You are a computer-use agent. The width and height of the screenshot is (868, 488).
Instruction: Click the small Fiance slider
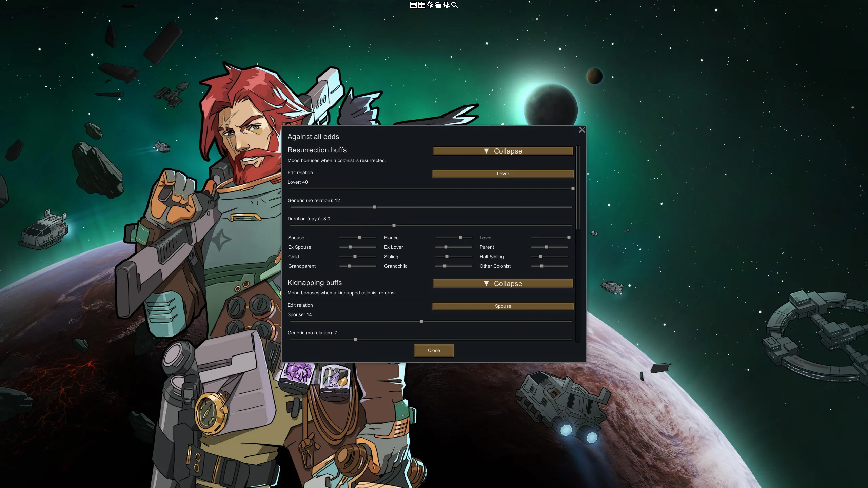[x=460, y=238]
